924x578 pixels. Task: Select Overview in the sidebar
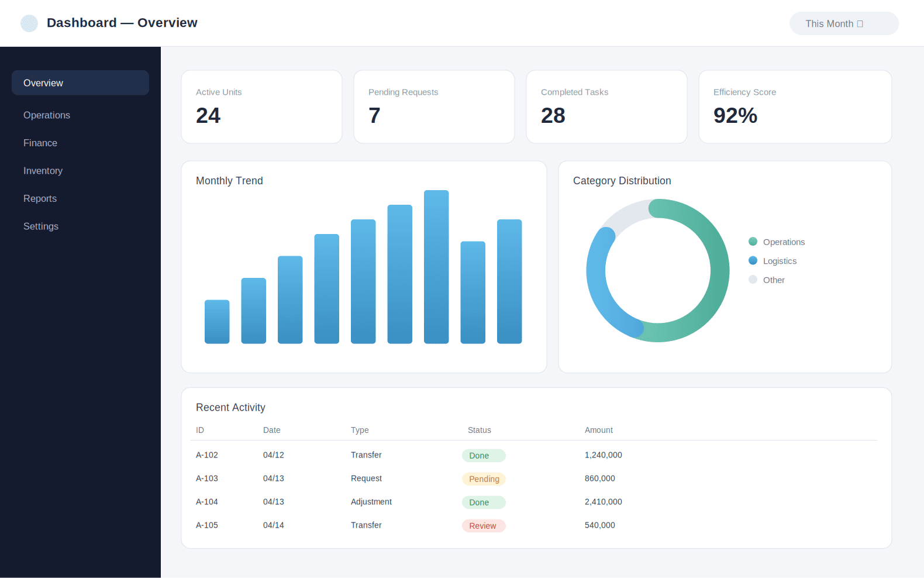click(80, 83)
